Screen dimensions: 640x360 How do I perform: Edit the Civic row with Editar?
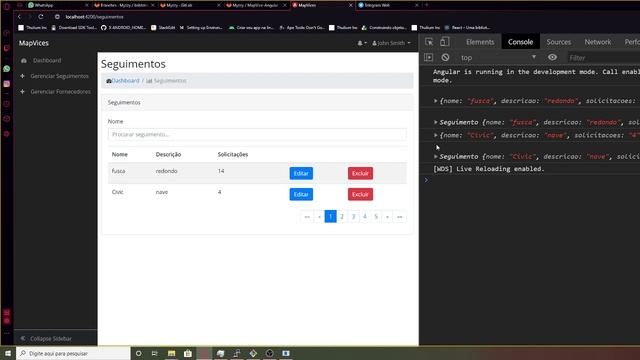301,194
